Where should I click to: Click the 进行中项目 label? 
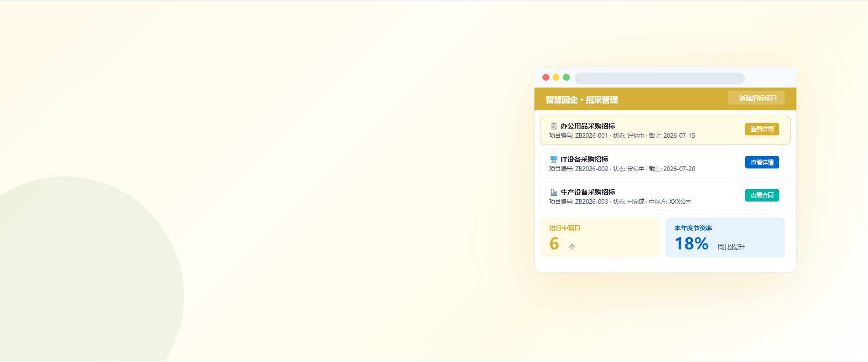(565, 228)
